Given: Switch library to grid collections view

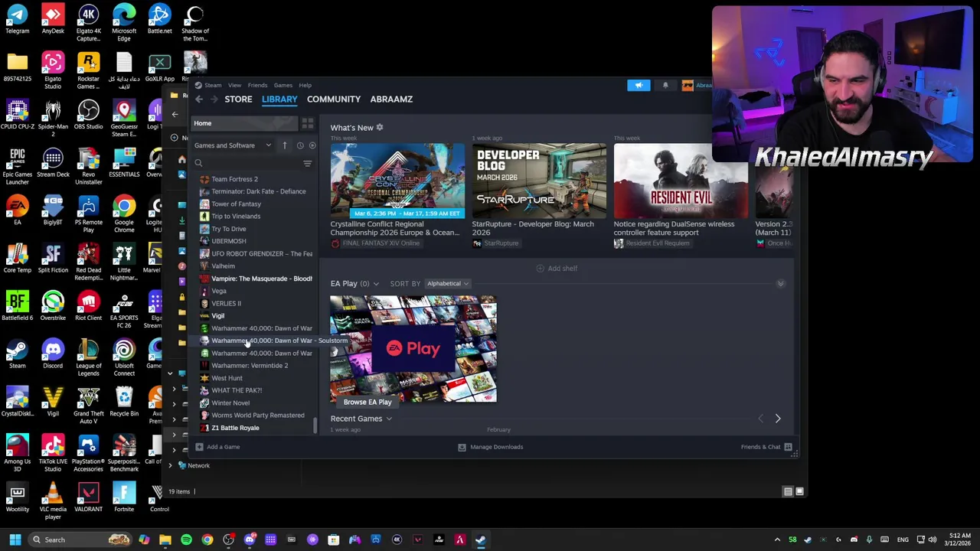Looking at the screenshot, I should coord(307,123).
